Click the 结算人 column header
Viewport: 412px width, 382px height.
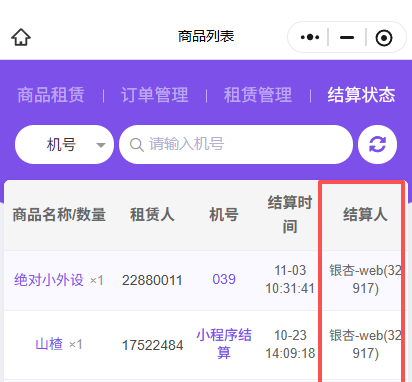tap(365, 214)
